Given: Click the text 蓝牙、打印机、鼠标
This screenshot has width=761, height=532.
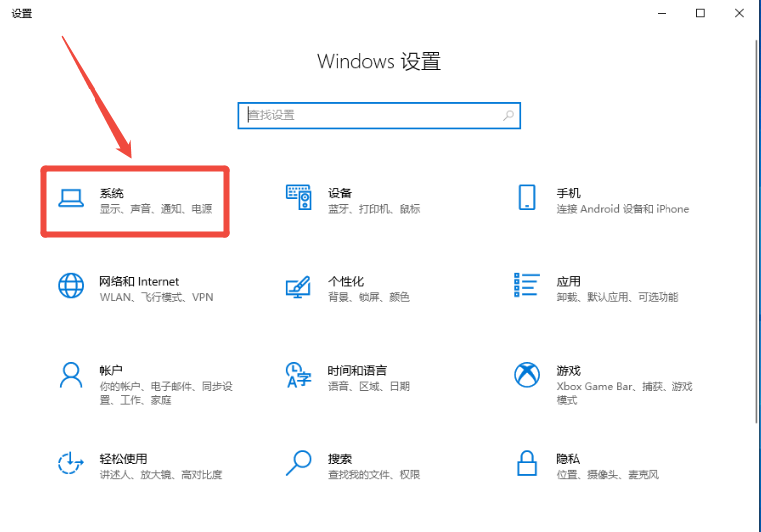Looking at the screenshot, I should [x=374, y=209].
